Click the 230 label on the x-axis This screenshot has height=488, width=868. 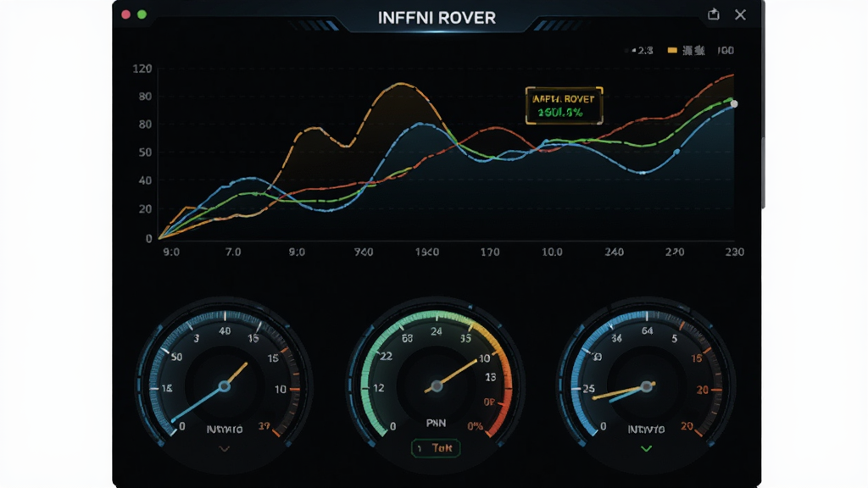point(735,252)
